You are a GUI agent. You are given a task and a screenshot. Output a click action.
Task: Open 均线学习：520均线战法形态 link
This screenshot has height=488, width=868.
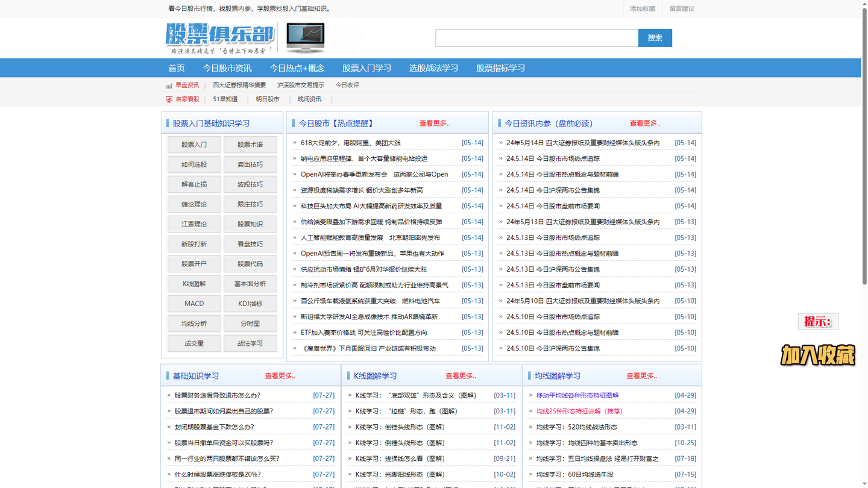[x=576, y=427]
